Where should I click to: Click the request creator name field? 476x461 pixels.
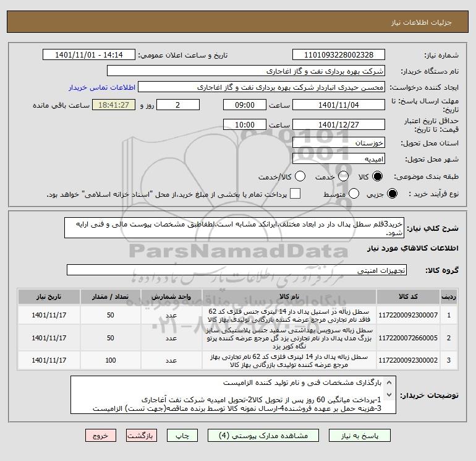[261, 87]
